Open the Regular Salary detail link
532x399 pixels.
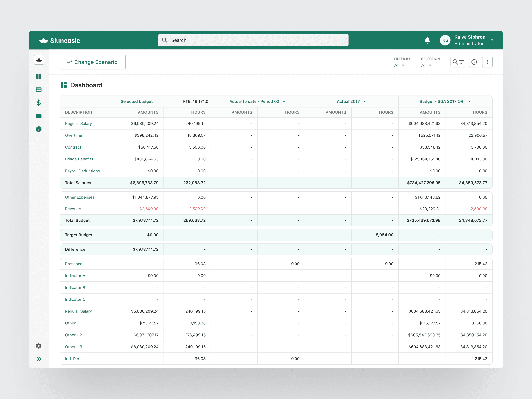(x=78, y=123)
